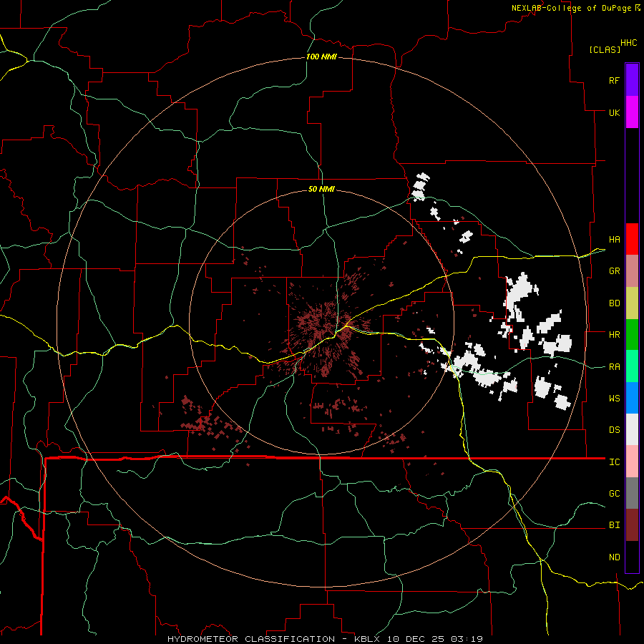
Task: Click the yellow BD legend color swatch
Action: coord(632,303)
